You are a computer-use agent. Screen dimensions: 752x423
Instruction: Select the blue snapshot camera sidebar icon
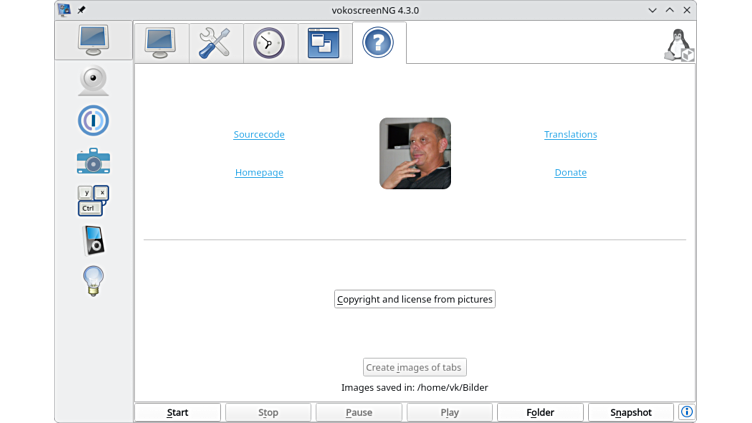coord(93,161)
